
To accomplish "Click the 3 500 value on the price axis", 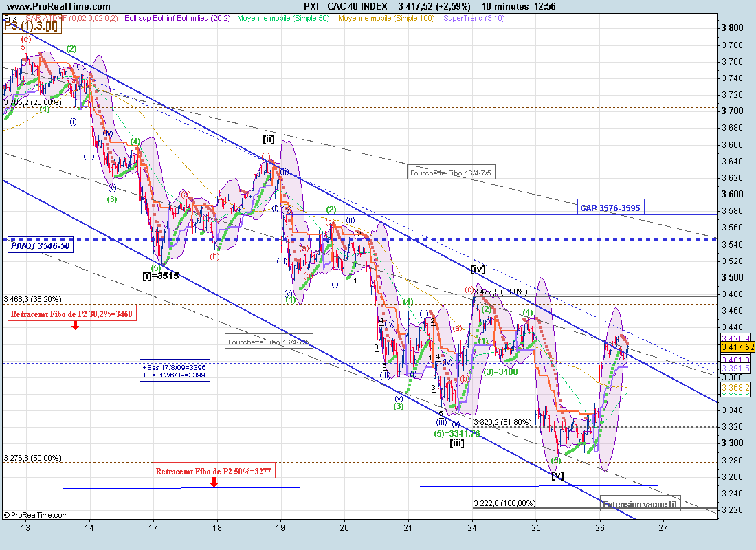I will [x=733, y=277].
